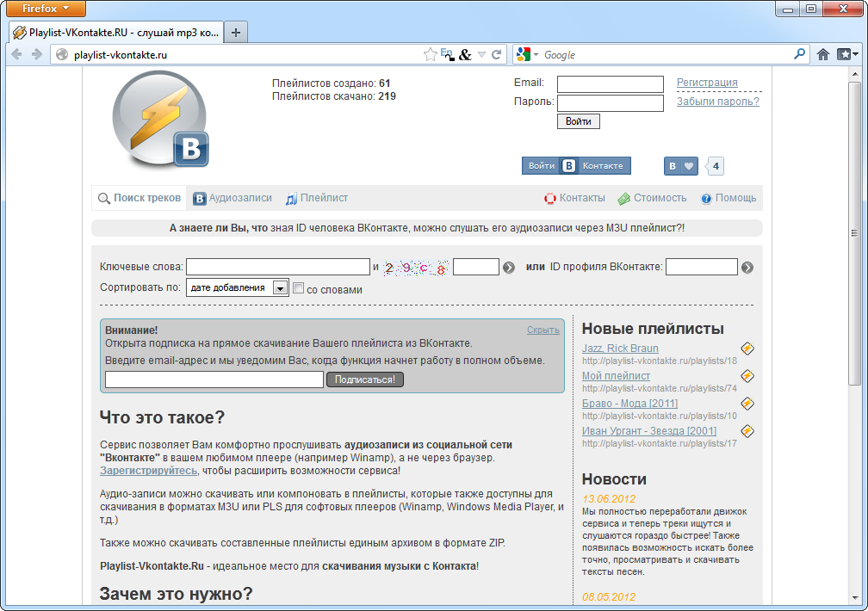Image resolution: width=868 pixels, height=611 pixels.
Task: Click the news date 13.06.2012
Action: [609, 498]
